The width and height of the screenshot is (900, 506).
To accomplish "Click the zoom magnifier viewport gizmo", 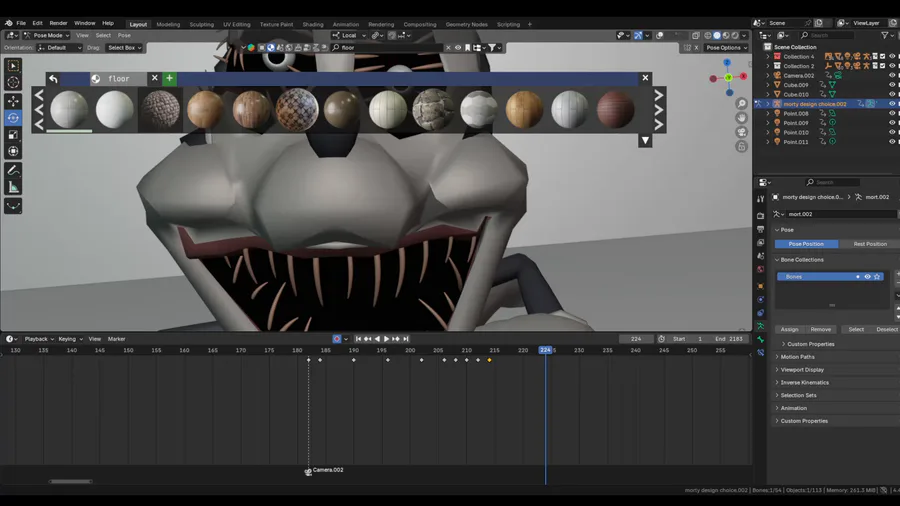I will 741,104.
